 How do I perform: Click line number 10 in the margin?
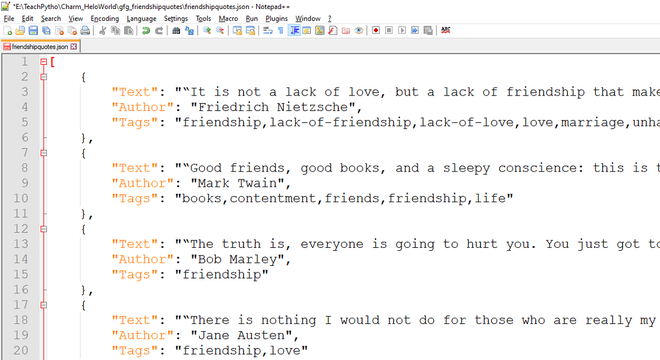(21, 198)
